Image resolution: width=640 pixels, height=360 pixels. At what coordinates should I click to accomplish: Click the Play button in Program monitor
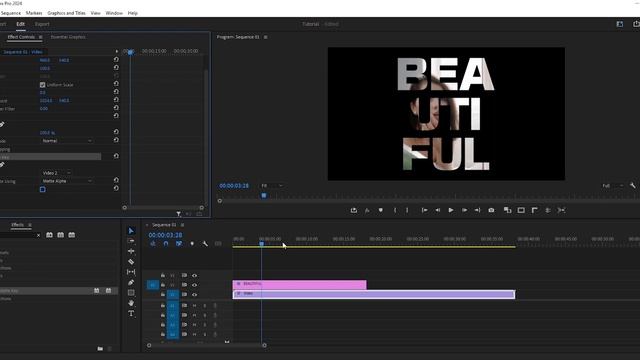451,210
